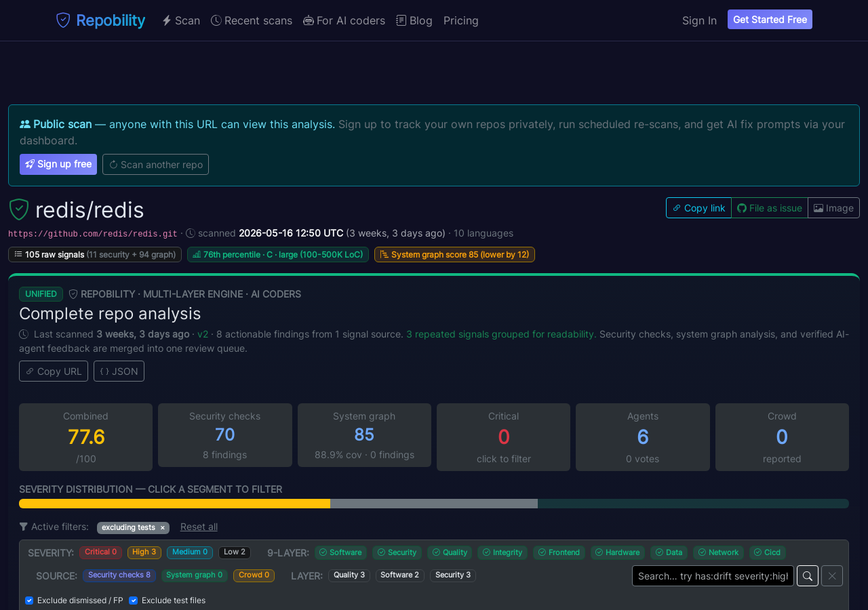Click the Repobility shield logo
Screen dimensions: 868x610
point(63,20)
